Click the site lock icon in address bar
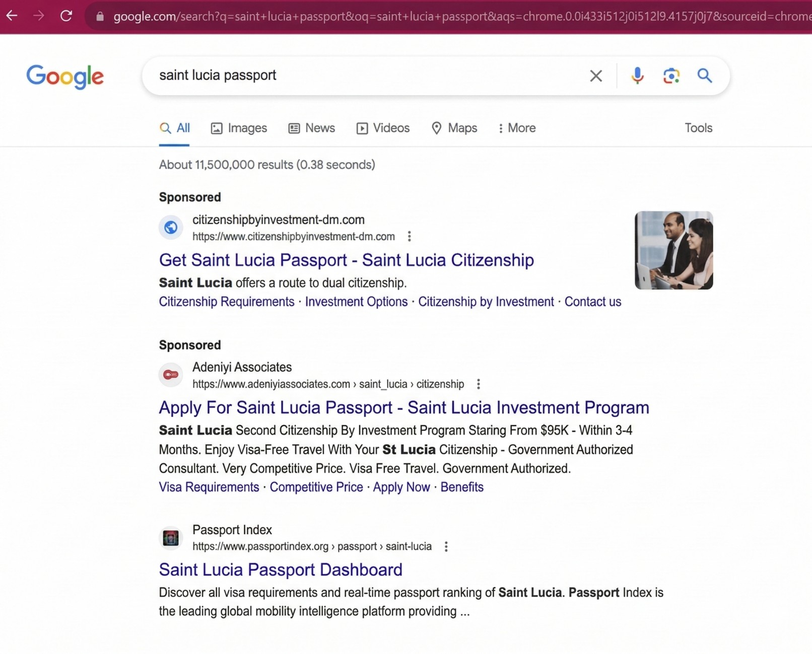 [x=100, y=17]
